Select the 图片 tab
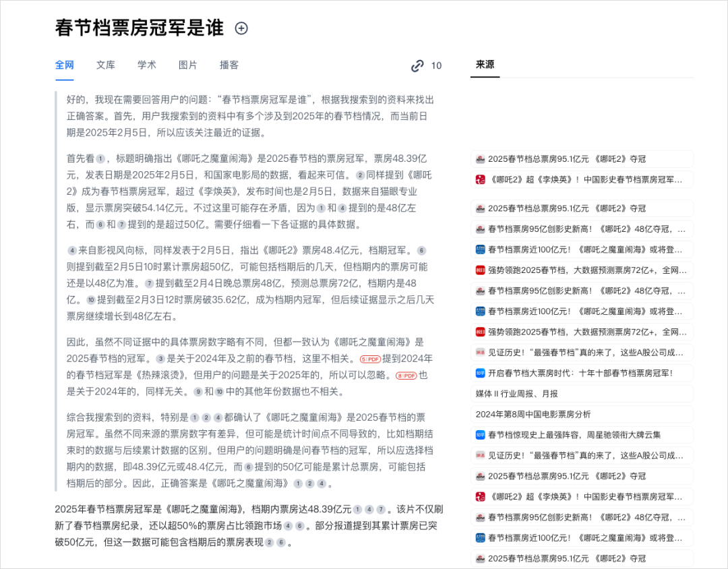The width and height of the screenshot is (728, 569). pos(188,65)
